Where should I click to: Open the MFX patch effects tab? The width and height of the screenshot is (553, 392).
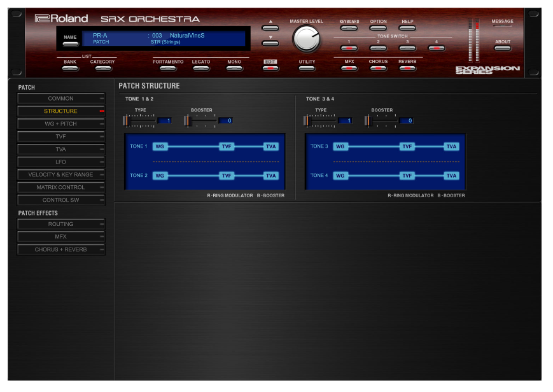61,237
